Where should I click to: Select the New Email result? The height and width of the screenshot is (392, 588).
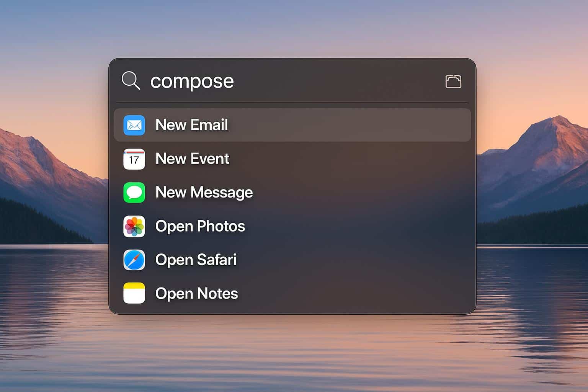coord(191,125)
